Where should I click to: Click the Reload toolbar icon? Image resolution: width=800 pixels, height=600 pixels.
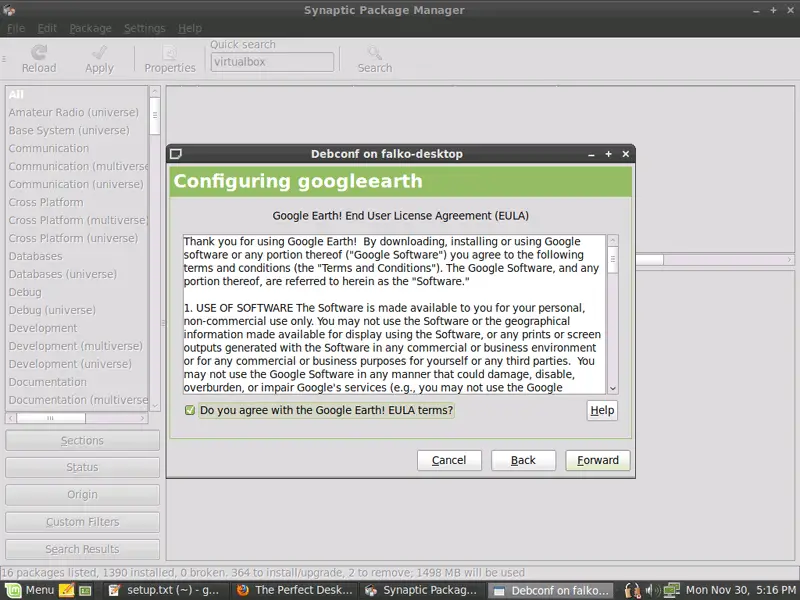(x=39, y=53)
